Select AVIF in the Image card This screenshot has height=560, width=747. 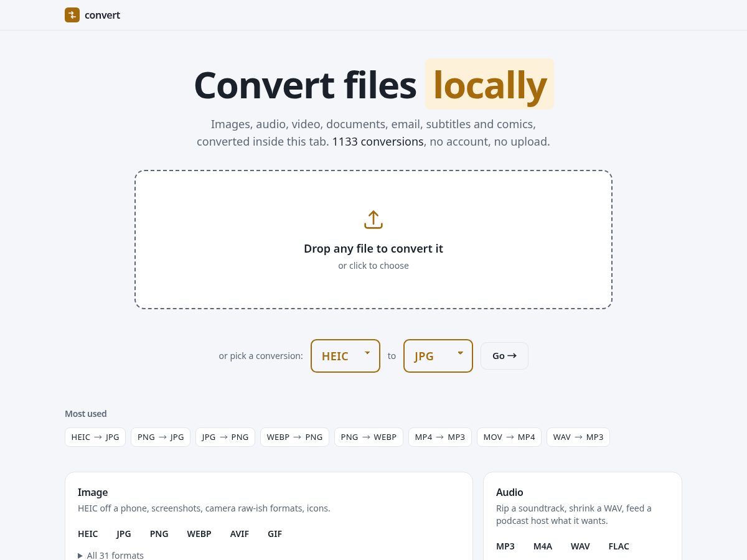click(240, 534)
